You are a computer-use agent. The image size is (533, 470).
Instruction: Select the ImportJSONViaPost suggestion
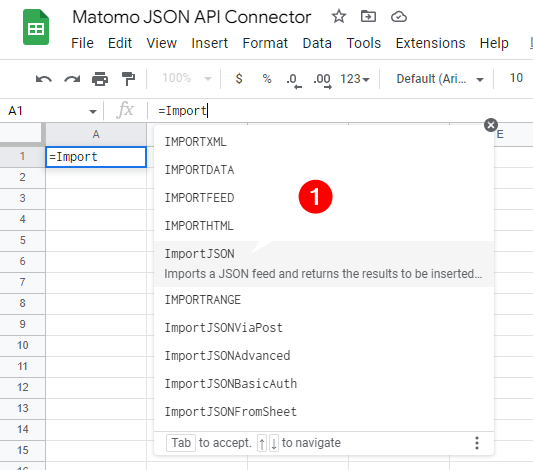click(x=324, y=328)
